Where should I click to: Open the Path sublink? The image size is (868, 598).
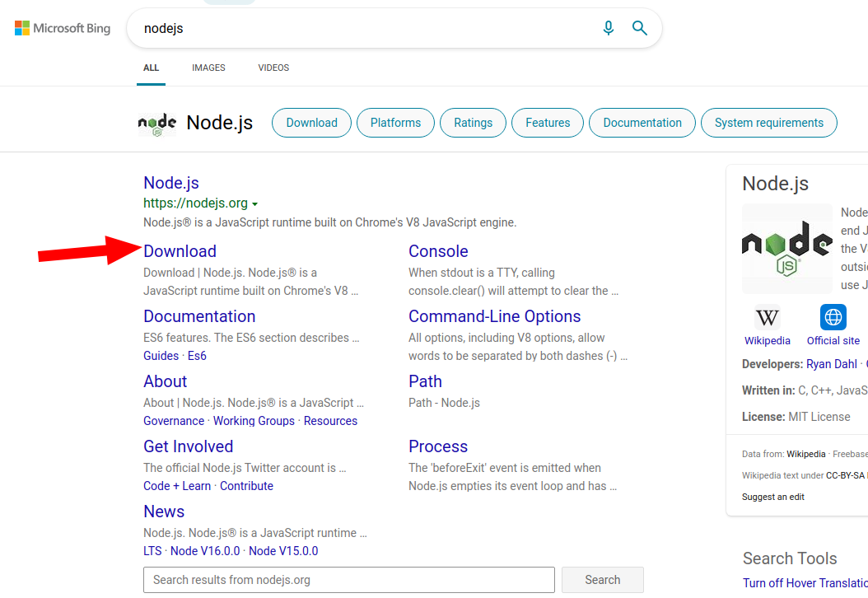[425, 381]
